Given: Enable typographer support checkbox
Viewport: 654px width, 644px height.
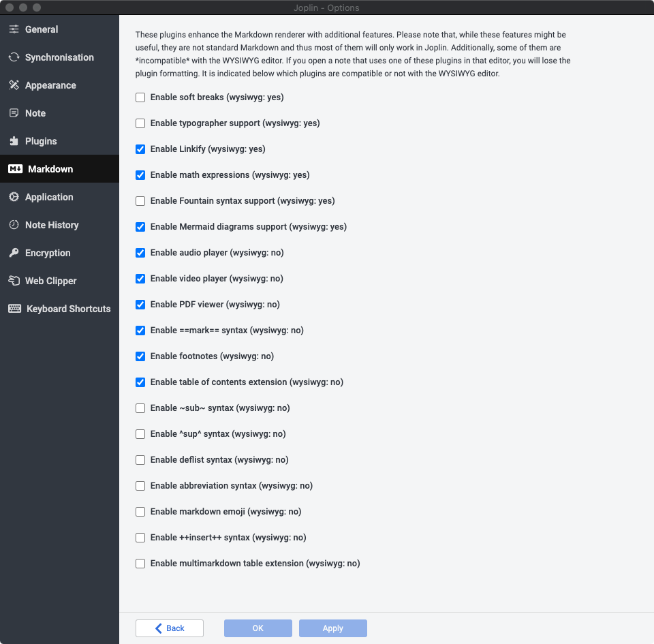Looking at the screenshot, I should (140, 123).
